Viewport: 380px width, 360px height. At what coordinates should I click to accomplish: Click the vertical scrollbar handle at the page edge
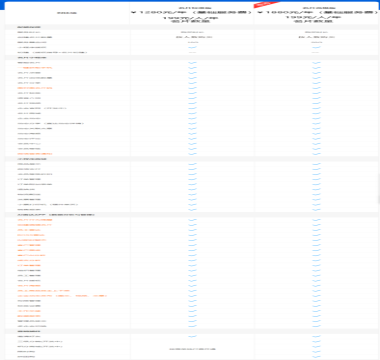379,188
